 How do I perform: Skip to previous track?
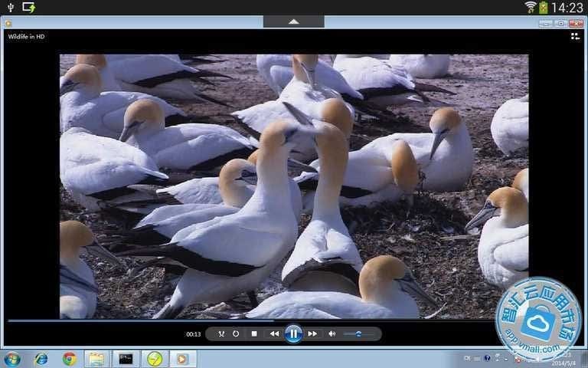pos(274,333)
